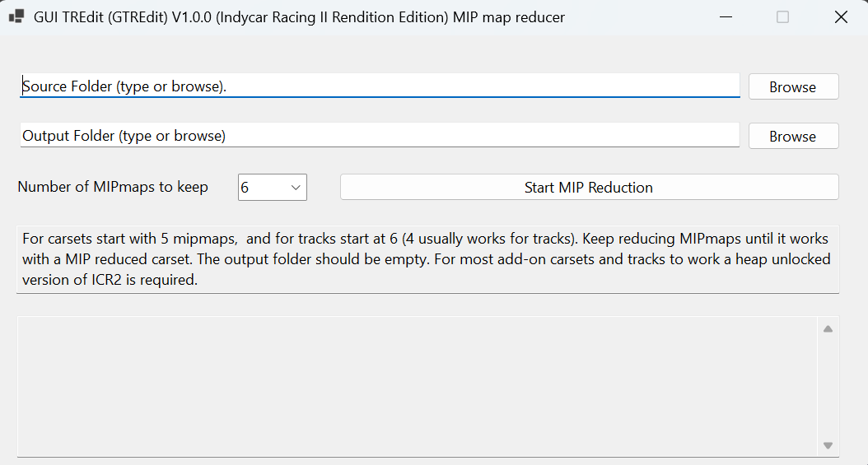868x465 pixels.
Task: Minimize the GTREdit window
Action: point(726,17)
